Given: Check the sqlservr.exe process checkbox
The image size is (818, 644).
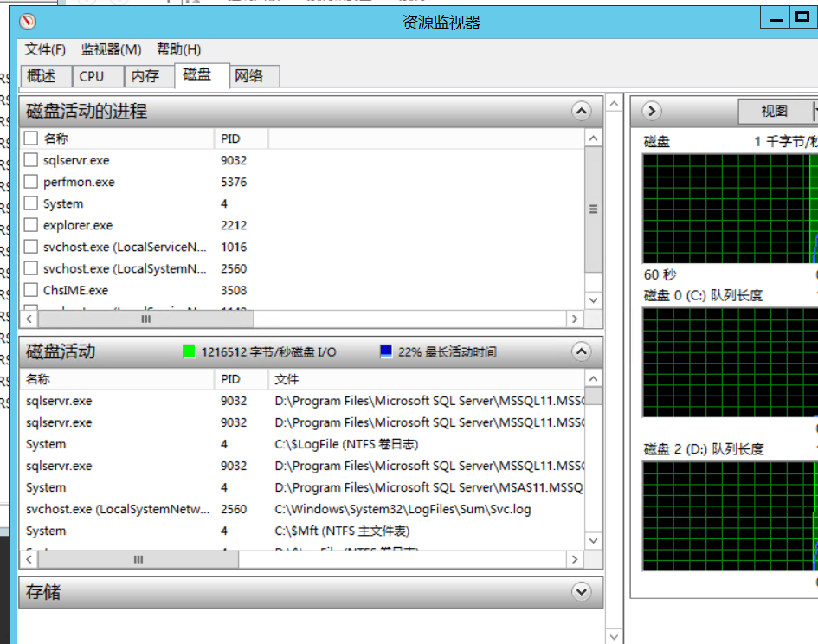Looking at the screenshot, I should tap(31, 159).
